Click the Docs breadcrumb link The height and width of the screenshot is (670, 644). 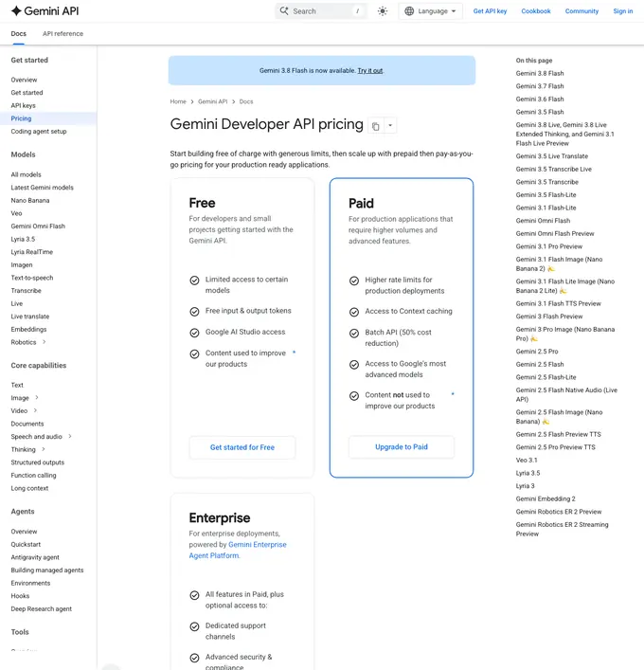tap(246, 101)
